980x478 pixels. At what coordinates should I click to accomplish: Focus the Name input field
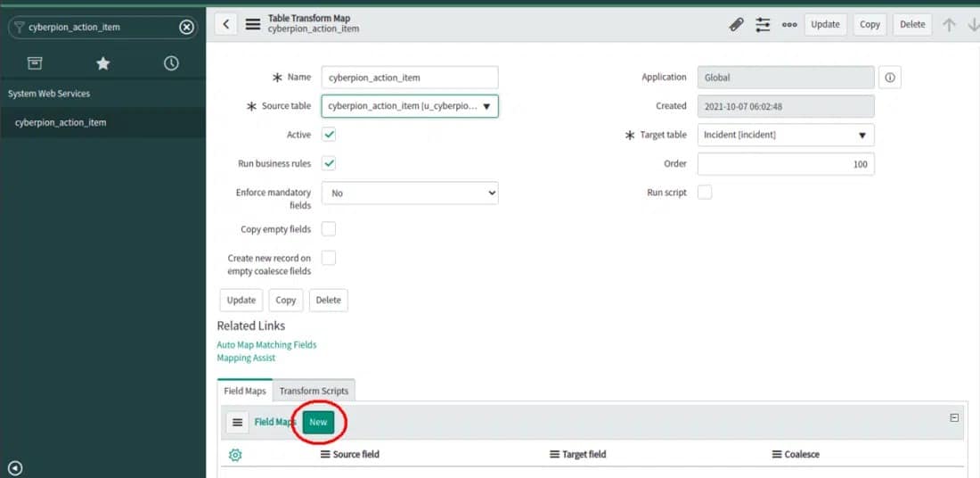(x=410, y=78)
